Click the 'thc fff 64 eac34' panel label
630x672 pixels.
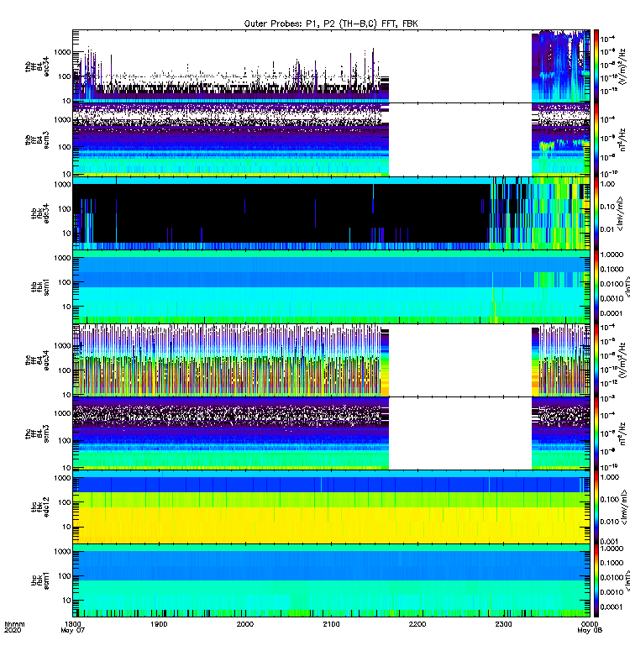pyautogui.click(x=37, y=360)
